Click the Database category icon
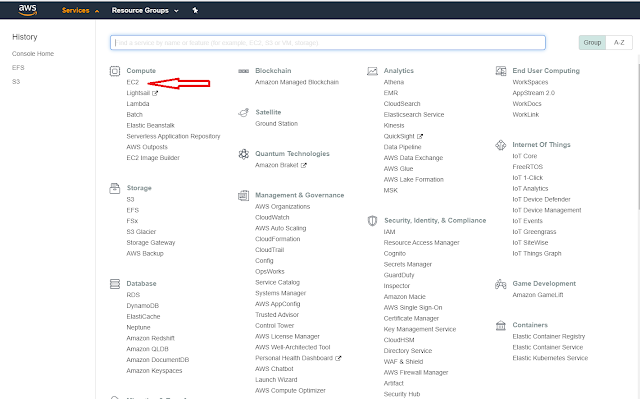The image size is (640, 399). 115,284
